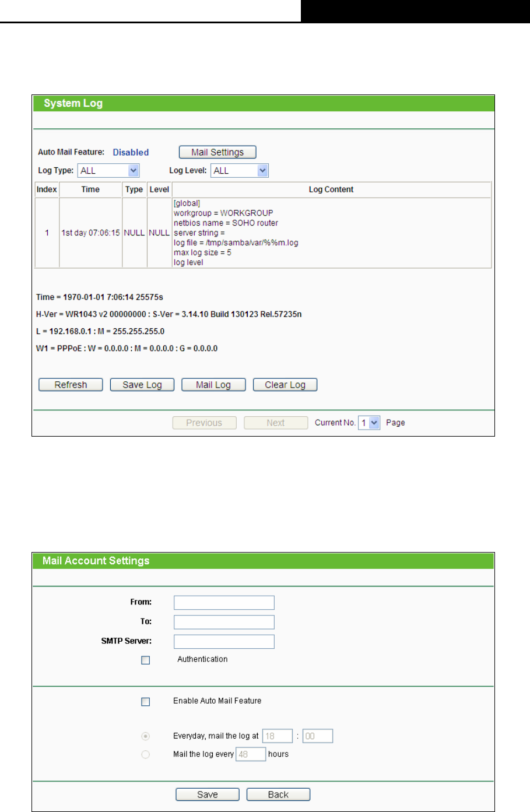
Task: Click the Refresh button
Action: pyautogui.click(x=71, y=385)
